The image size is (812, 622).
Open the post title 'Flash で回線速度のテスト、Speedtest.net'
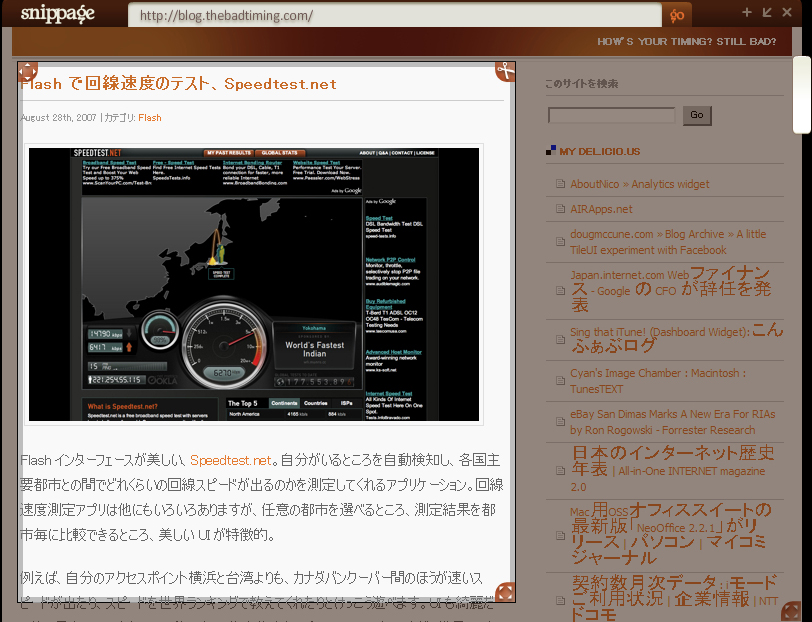point(179,84)
